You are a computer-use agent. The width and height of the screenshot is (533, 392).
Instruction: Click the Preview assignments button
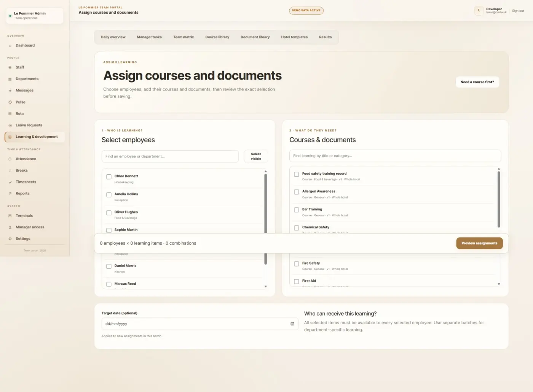(479, 243)
